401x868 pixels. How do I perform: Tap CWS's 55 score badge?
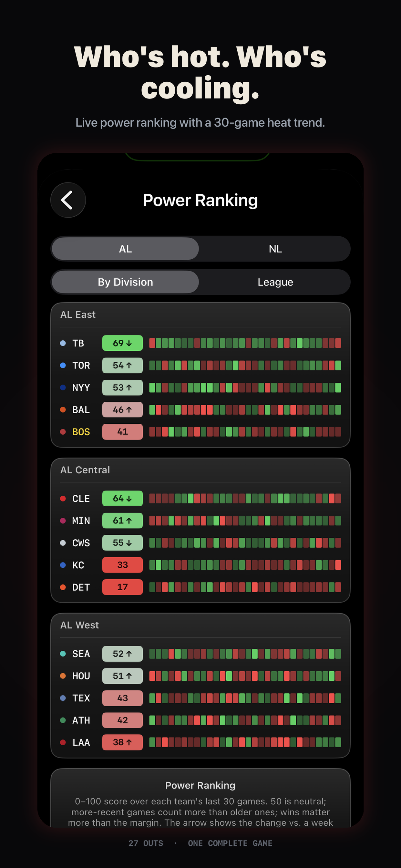click(x=122, y=543)
